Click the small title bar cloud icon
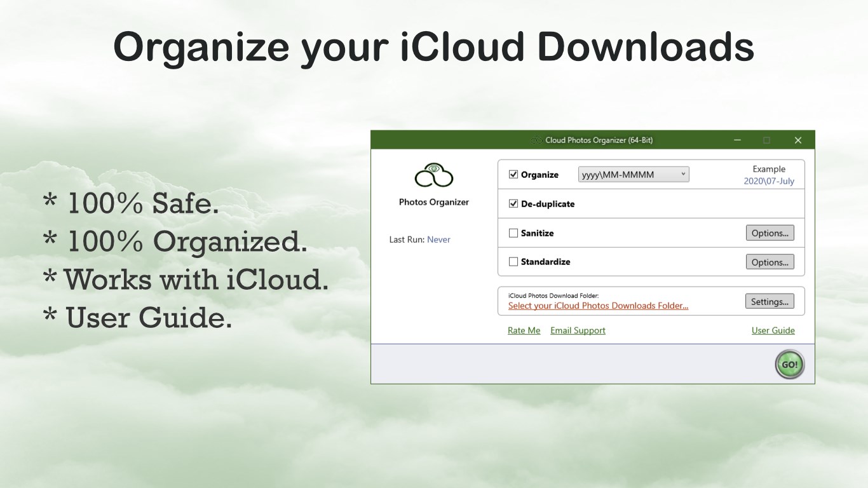The height and width of the screenshot is (488, 868). coord(537,140)
